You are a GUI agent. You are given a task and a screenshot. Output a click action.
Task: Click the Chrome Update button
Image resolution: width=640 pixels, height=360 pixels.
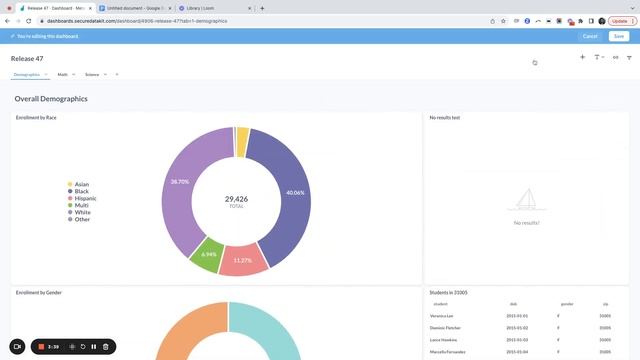click(622, 21)
